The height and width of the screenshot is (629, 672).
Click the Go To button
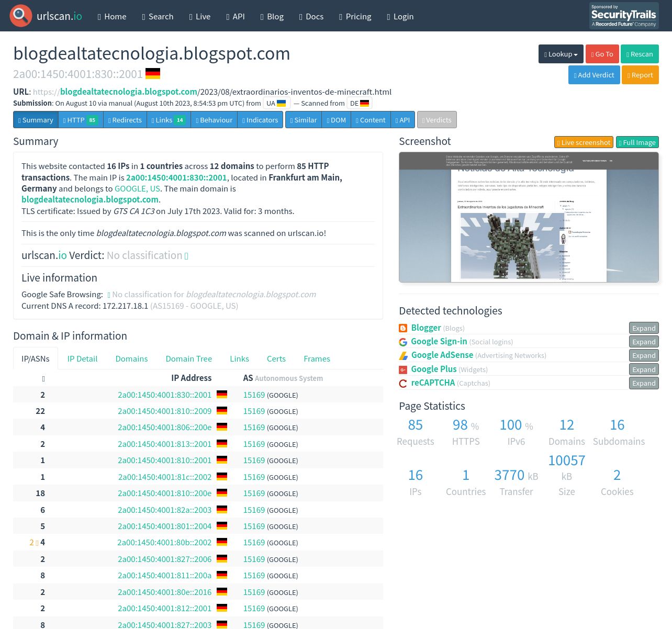(x=602, y=54)
